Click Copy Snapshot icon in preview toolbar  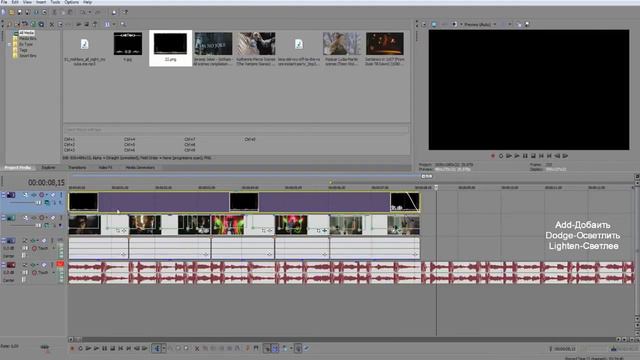click(519, 24)
